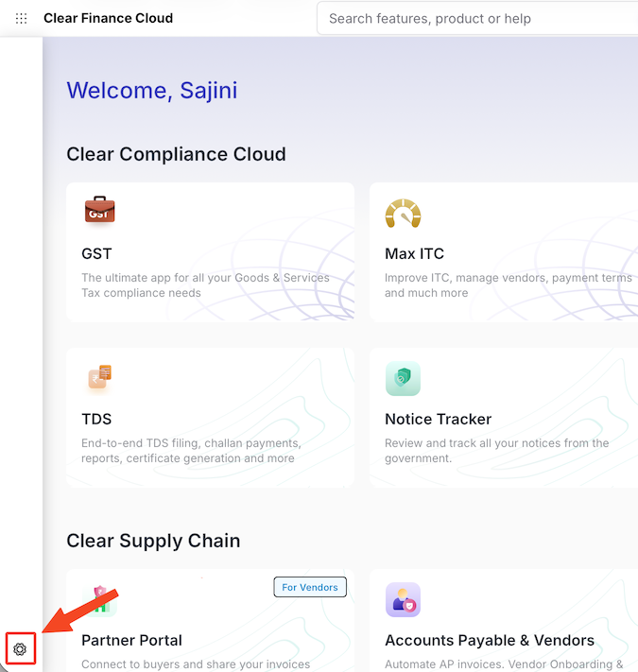Open the Notice Tracker title
This screenshot has width=638, height=672.
[438, 419]
